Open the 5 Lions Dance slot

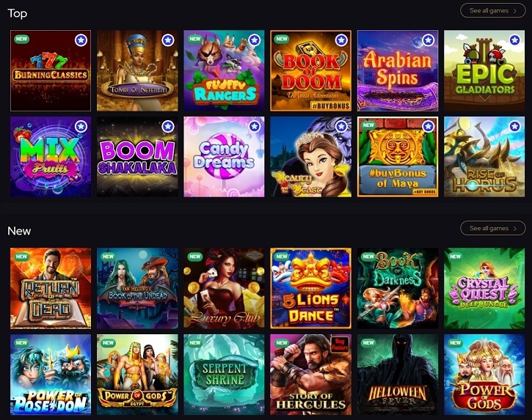311,288
